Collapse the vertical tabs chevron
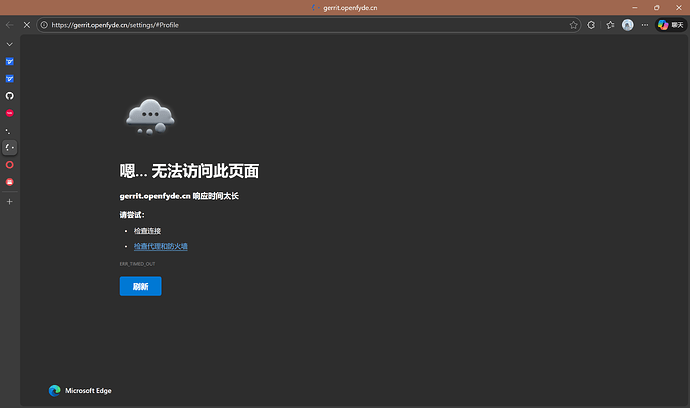The width and height of the screenshot is (690, 408). [x=10, y=45]
